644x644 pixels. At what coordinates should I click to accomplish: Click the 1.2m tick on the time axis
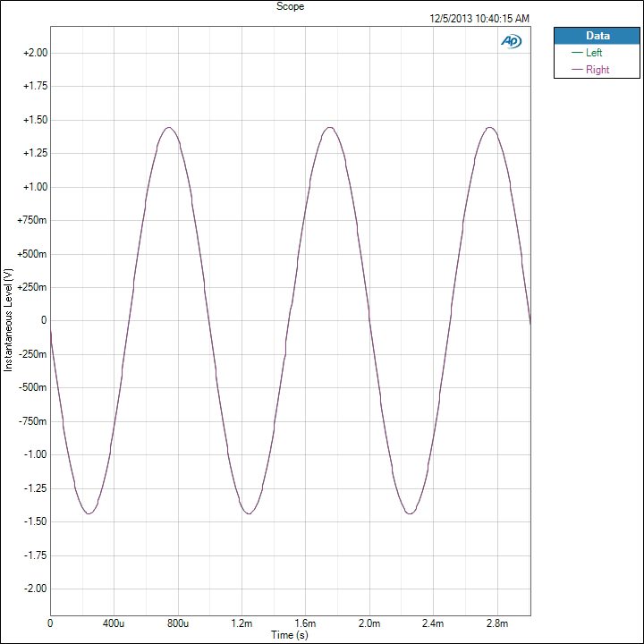tap(241, 623)
